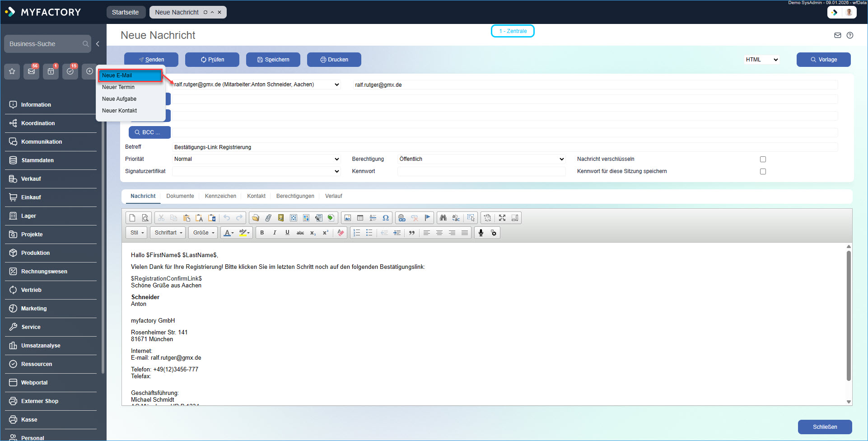Open the tasks icon showing 15 items
Screen dimensions: 868x441
pos(70,71)
